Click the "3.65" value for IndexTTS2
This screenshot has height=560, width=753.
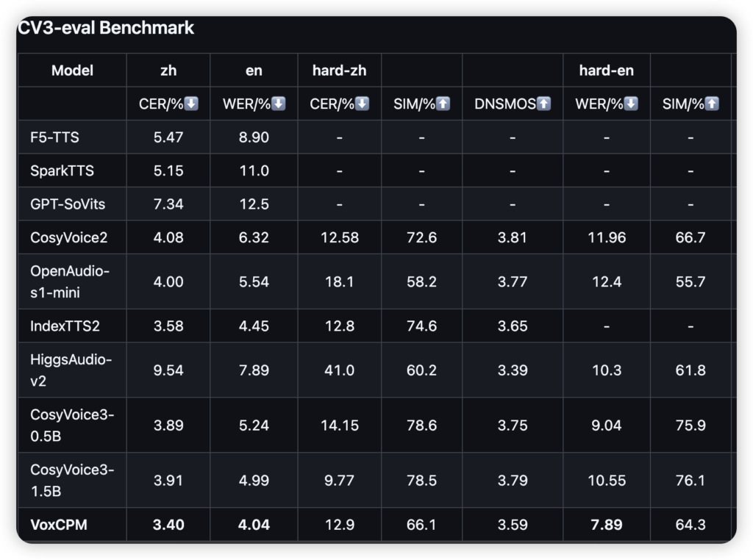513,326
